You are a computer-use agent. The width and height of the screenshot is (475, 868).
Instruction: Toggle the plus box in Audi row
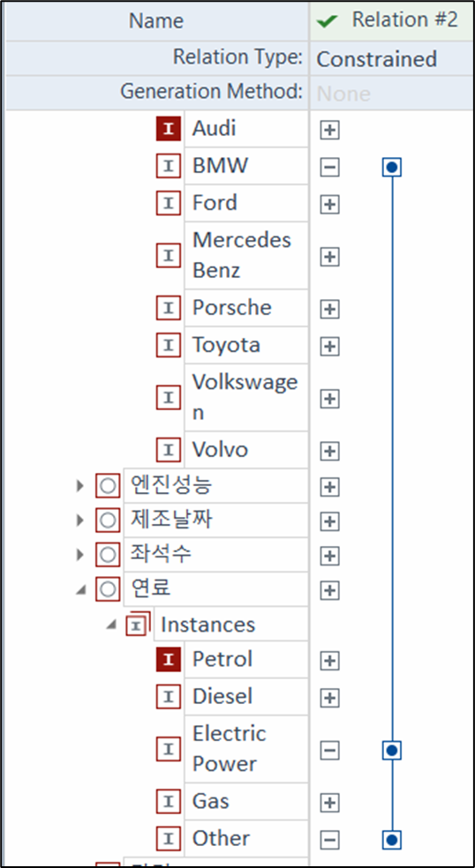click(x=330, y=131)
